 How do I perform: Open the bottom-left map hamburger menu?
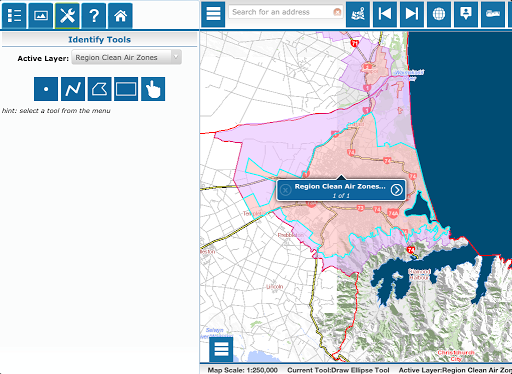point(221,349)
